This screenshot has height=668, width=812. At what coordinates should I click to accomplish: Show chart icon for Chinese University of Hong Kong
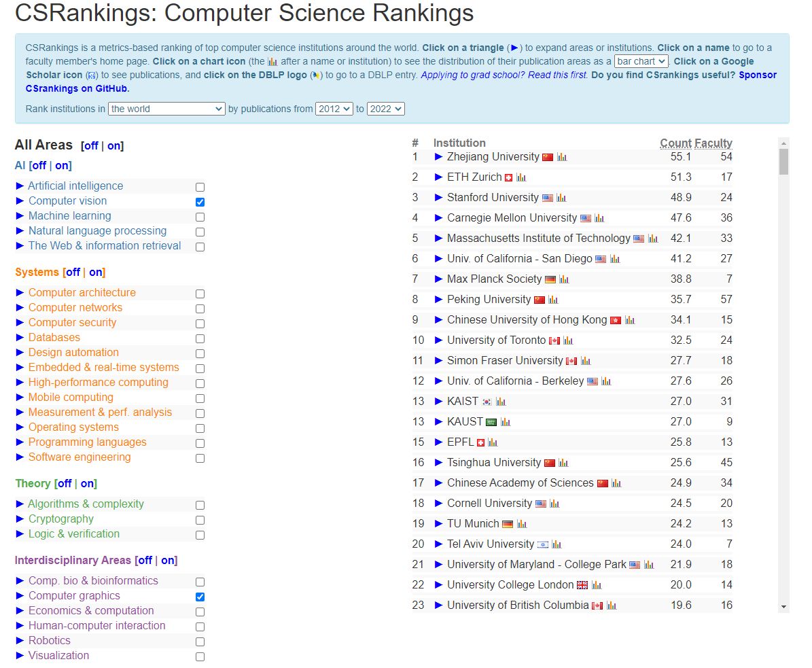pos(630,320)
